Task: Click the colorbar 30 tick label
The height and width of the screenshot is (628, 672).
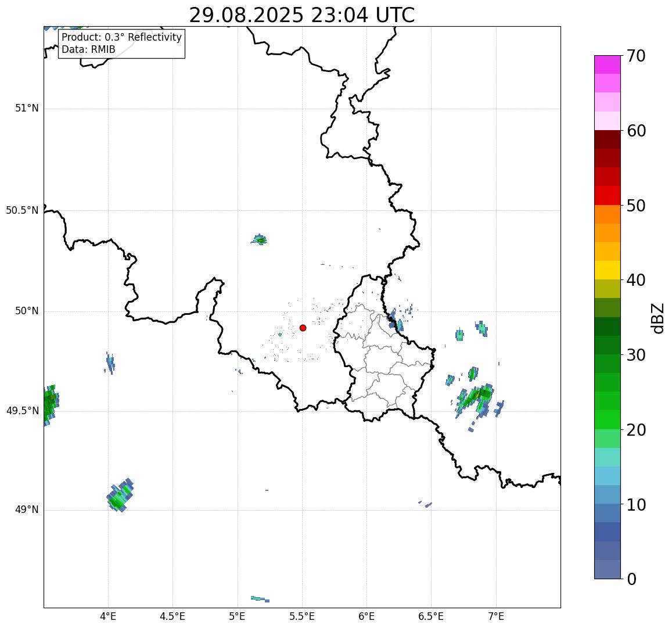Action: pyautogui.click(x=636, y=355)
